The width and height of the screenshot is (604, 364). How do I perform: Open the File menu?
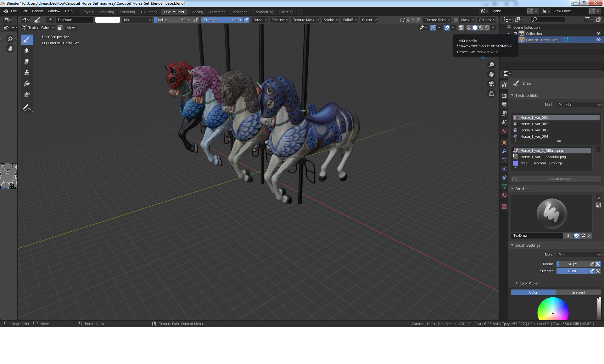(14, 11)
